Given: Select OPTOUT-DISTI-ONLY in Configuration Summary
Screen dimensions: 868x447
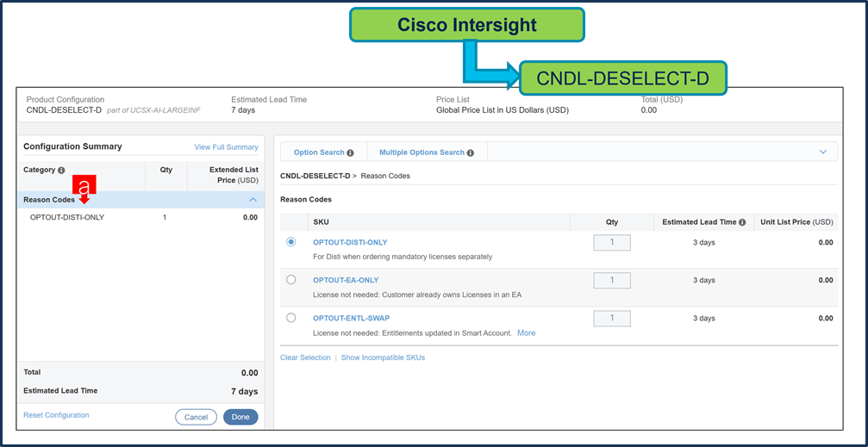Looking at the screenshot, I should 67,217.
